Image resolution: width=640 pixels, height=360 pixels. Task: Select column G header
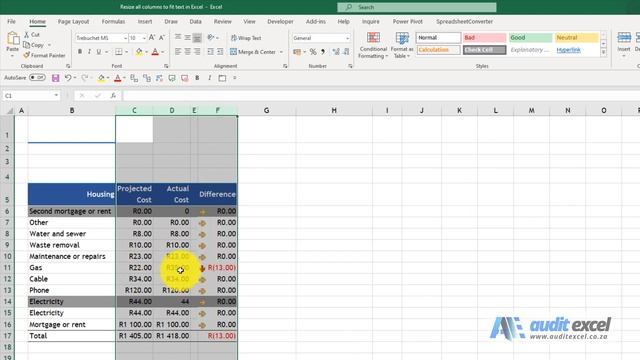[267, 111]
